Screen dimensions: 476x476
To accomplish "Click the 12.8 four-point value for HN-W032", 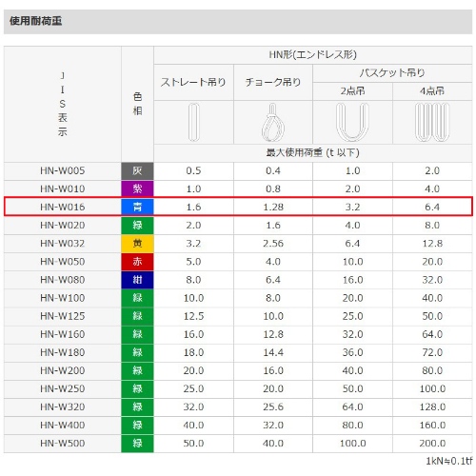I will tap(432, 244).
